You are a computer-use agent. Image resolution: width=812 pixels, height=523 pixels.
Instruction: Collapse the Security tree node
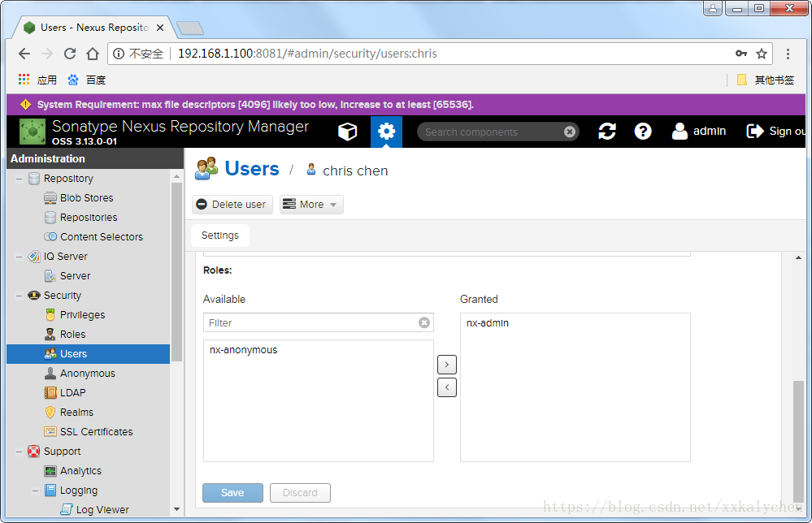(20, 296)
